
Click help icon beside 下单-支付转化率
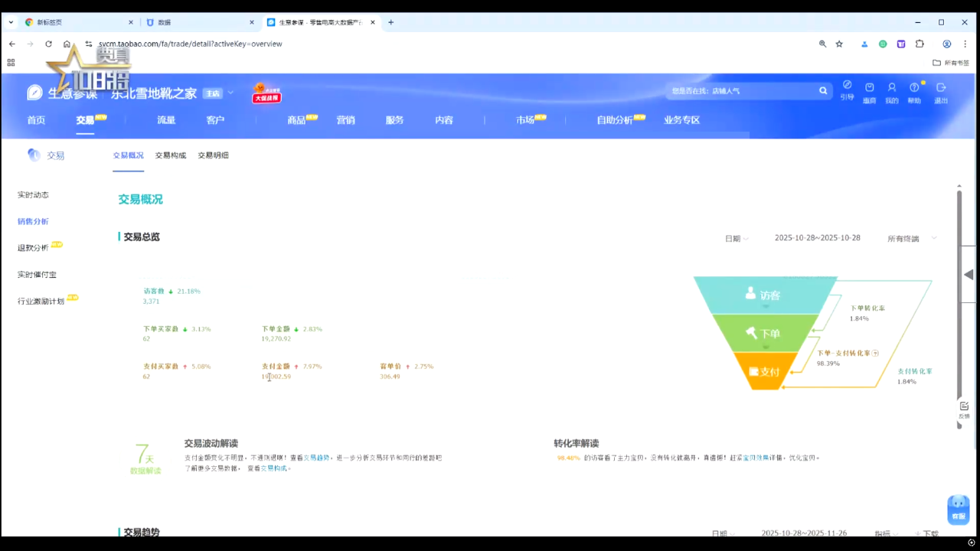click(x=875, y=354)
